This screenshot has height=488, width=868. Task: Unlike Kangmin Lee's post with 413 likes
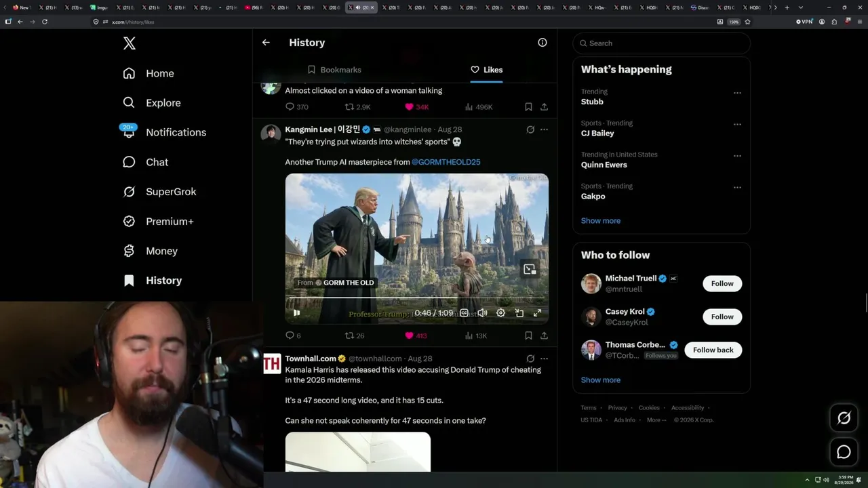[x=416, y=335]
